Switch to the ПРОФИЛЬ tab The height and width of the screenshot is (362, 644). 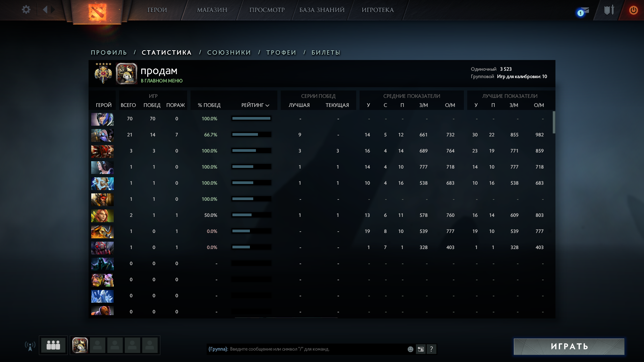(109, 53)
